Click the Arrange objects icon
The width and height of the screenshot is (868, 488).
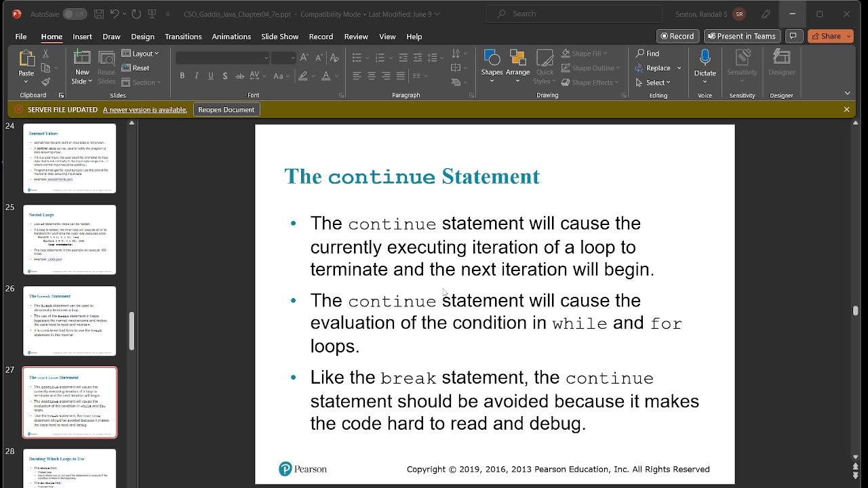tap(517, 63)
